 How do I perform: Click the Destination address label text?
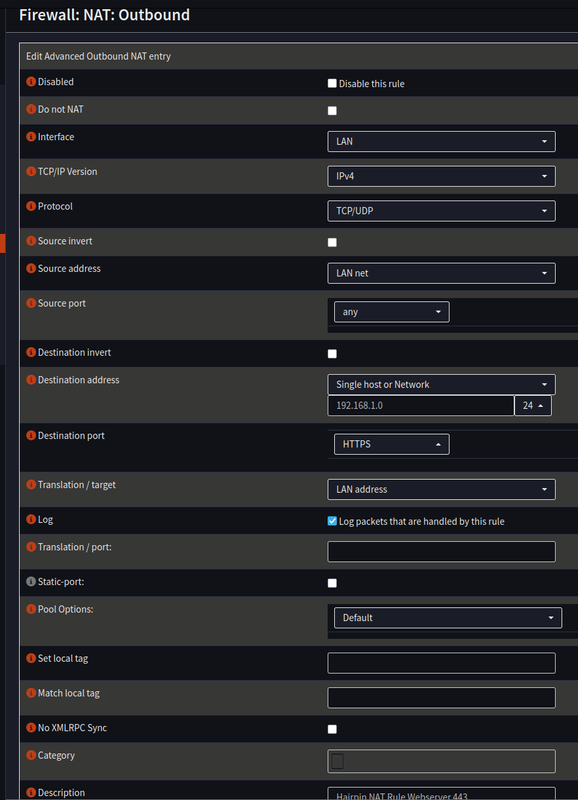tap(79, 380)
